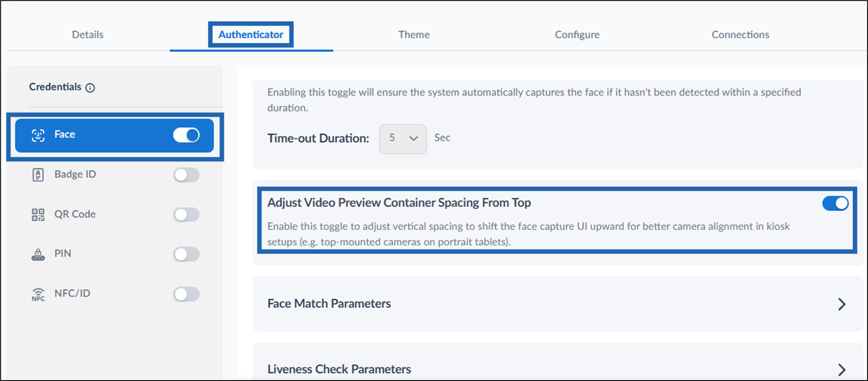Viewport: 868px width, 381px height.
Task: Enable the PIN toggle
Action: [186, 254]
